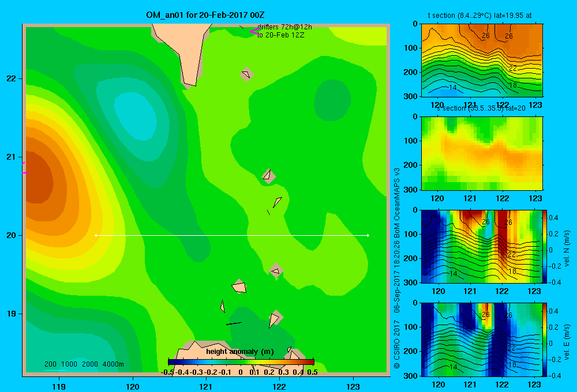Open the eastward velocity section plot

click(482, 340)
